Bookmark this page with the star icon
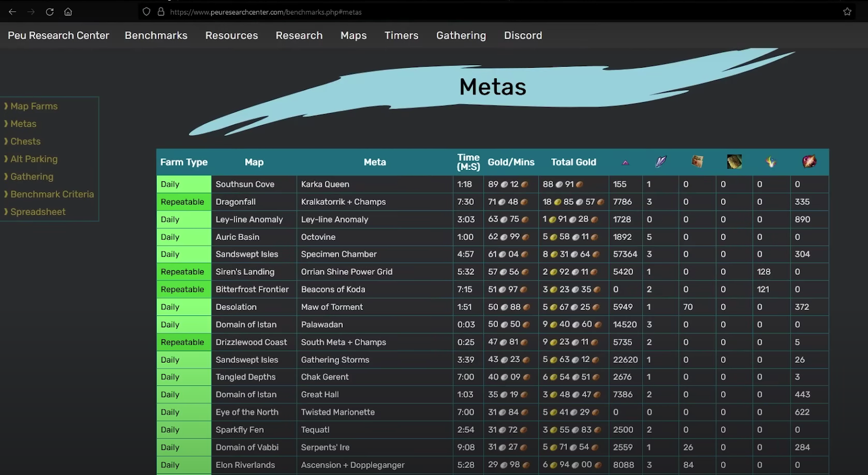 [847, 12]
